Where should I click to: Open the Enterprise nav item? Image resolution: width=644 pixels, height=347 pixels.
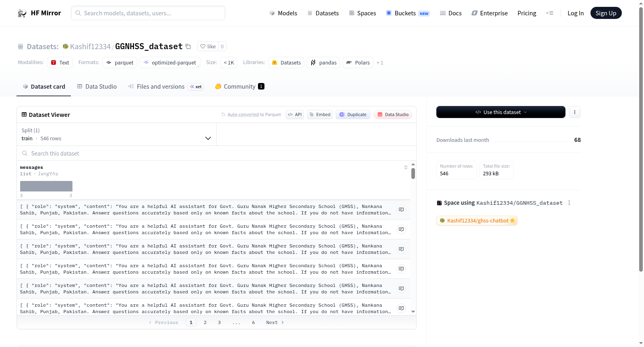(x=489, y=13)
